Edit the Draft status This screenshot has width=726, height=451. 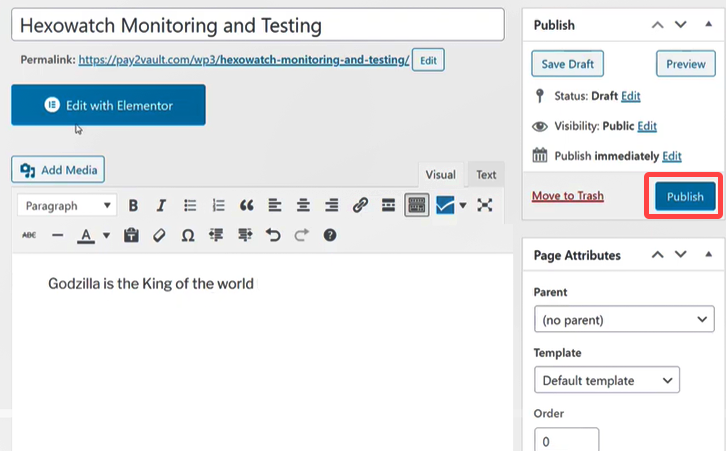pyautogui.click(x=631, y=96)
